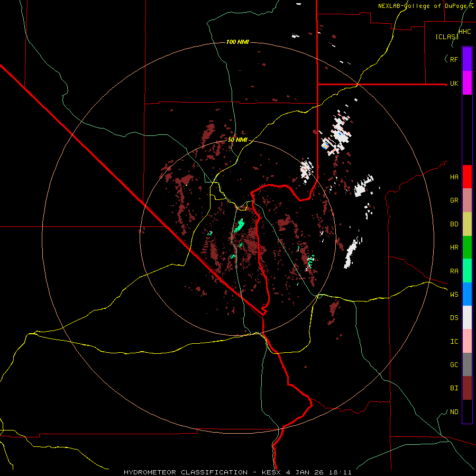
Task: Click the GR legend color block
Action: [x=467, y=200]
